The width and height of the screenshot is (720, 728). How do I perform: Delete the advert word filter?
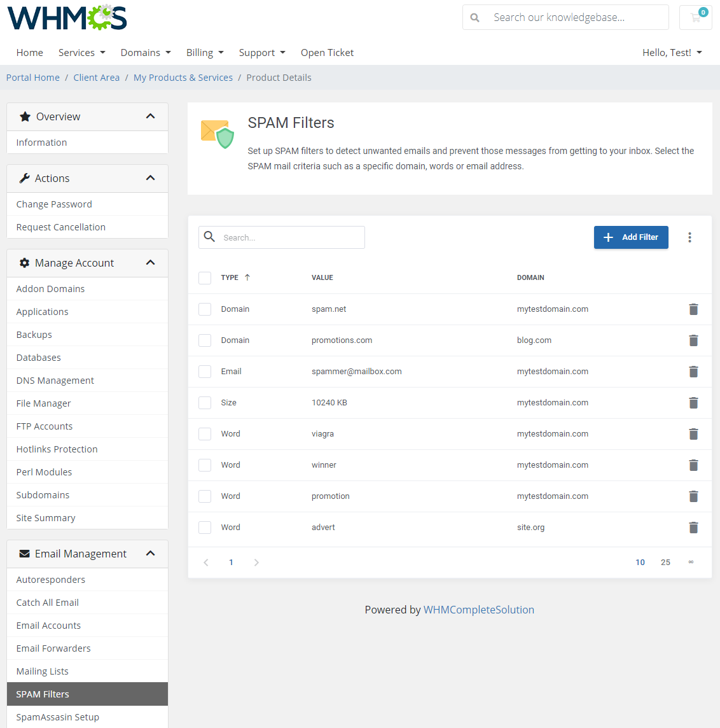pos(693,528)
